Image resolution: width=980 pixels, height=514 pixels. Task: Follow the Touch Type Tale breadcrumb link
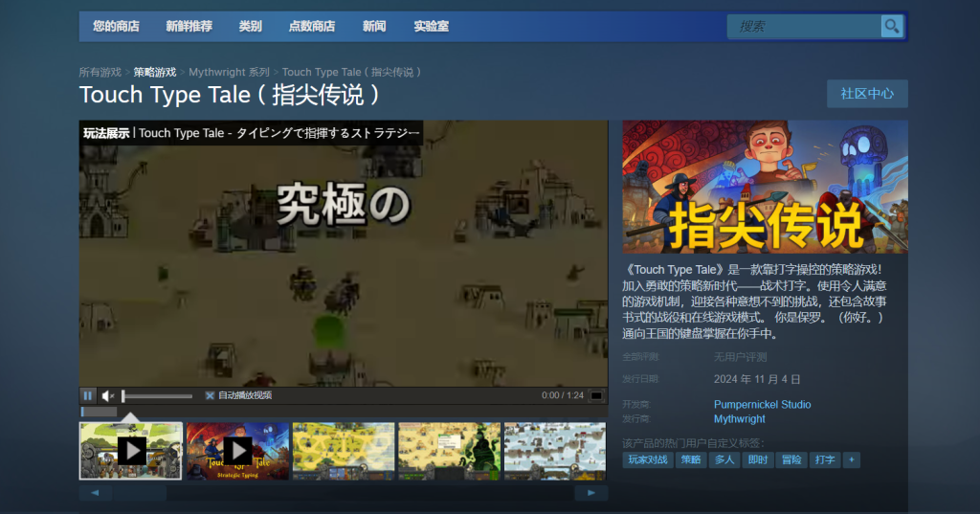[x=351, y=73]
